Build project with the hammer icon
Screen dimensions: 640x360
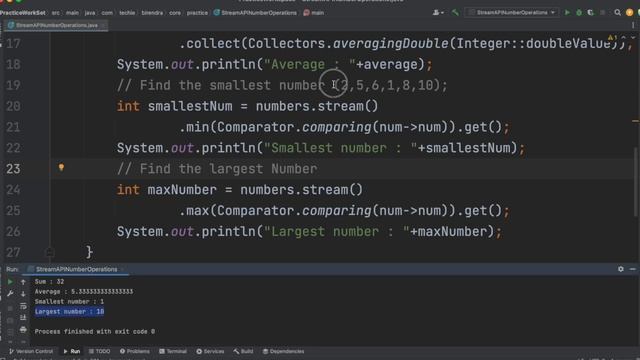tap(455, 13)
